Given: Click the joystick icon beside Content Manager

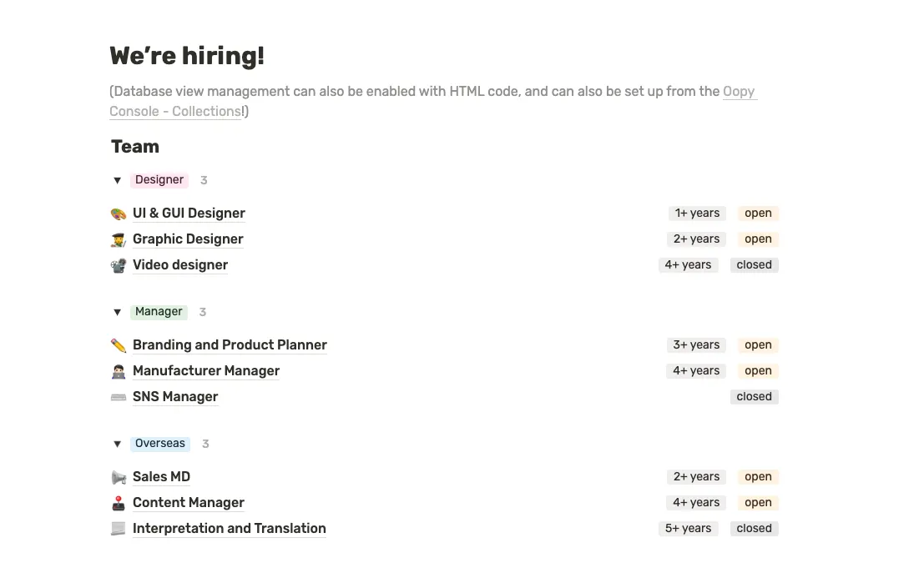Looking at the screenshot, I should coord(119,503).
